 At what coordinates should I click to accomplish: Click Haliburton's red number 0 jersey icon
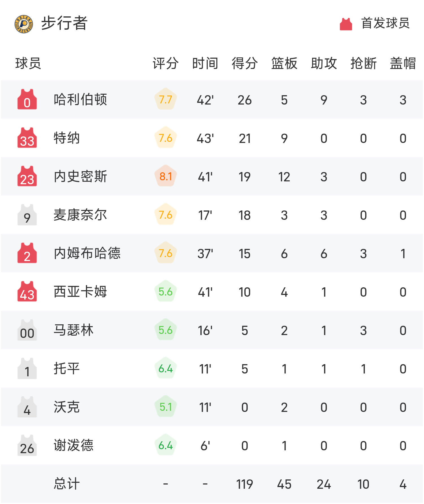[x=27, y=99]
